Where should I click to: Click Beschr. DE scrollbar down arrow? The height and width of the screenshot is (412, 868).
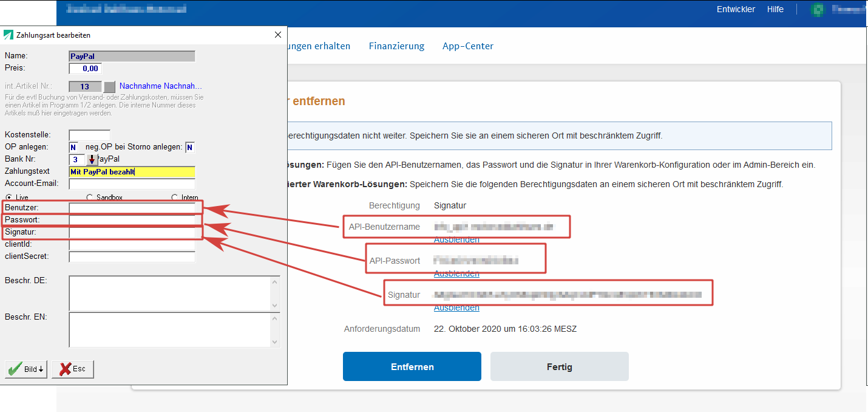275,306
